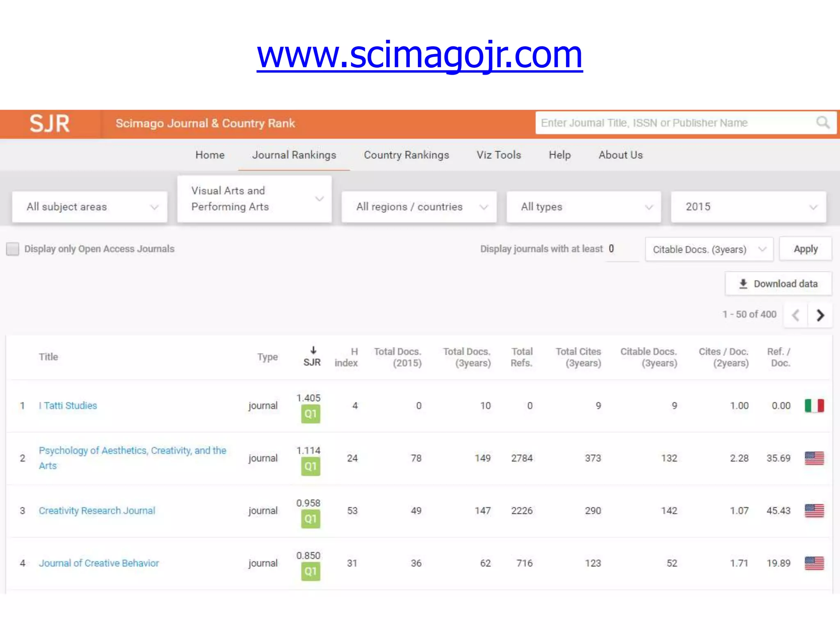
Task: Open I Tatti Studies journal link
Action: (x=68, y=406)
